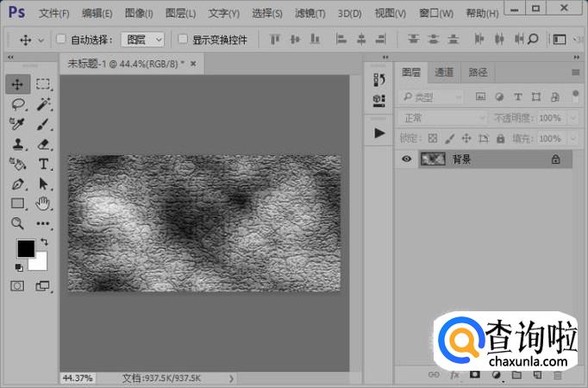Create a new fill or adjustment layer

[x=496, y=374]
